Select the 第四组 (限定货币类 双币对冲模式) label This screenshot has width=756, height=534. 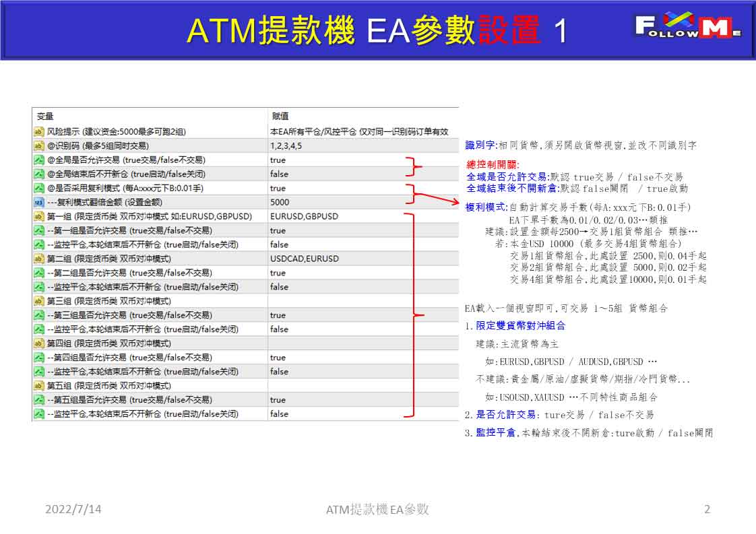point(108,343)
